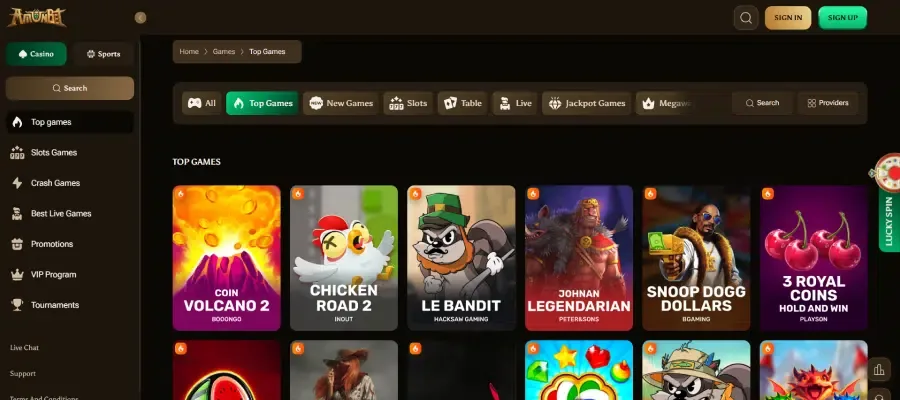Open Promotions in the sidebar
The image size is (900, 400).
[x=70, y=244]
